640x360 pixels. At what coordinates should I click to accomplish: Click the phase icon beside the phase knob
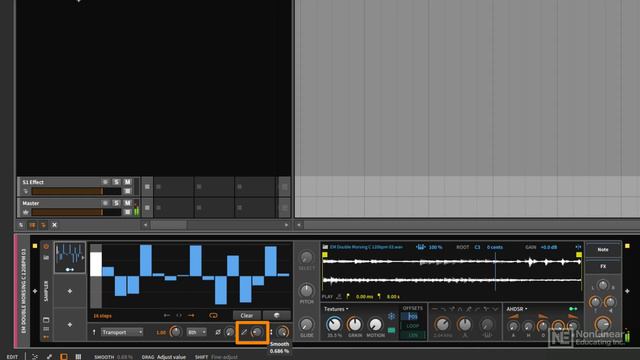(x=218, y=332)
